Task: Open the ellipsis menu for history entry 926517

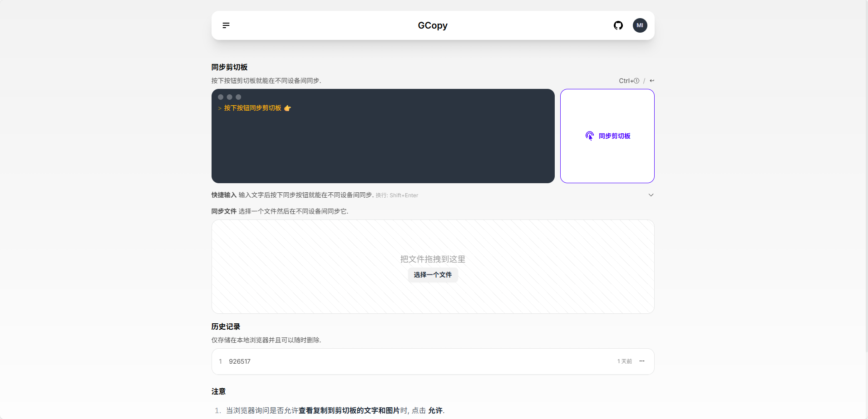Action: 642,361
